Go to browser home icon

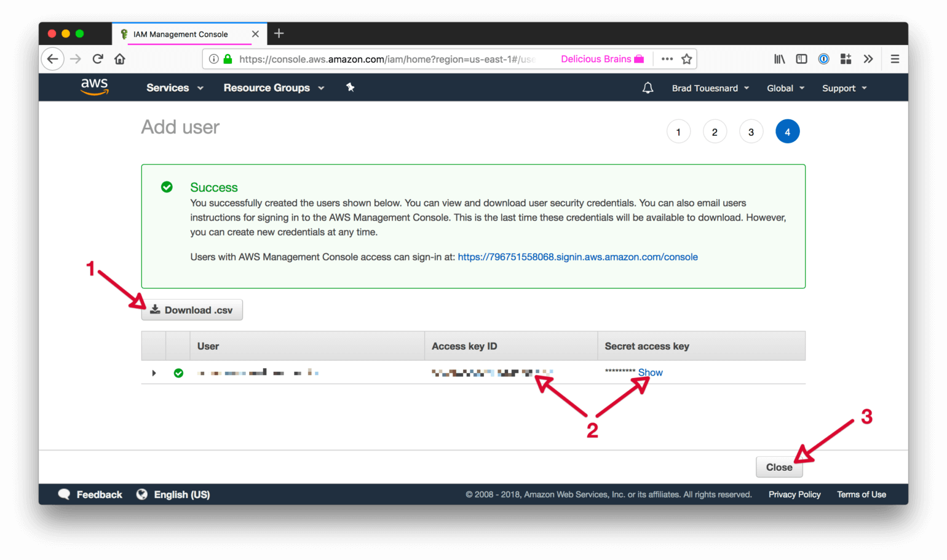[120, 59]
